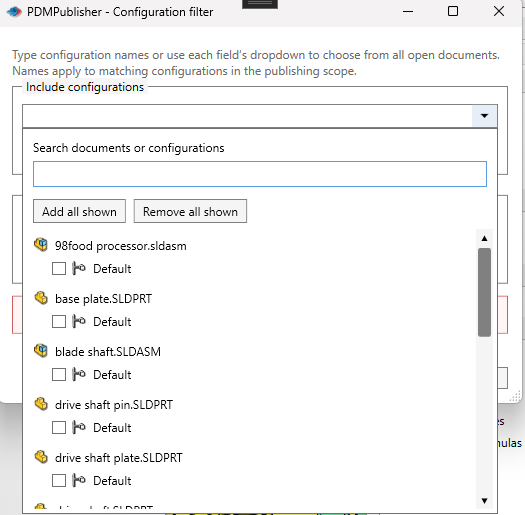The width and height of the screenshot is (525, 515).
Task: Click configuration icon under drive shaft pin.SLDPRT
Action: coord(79,427)
